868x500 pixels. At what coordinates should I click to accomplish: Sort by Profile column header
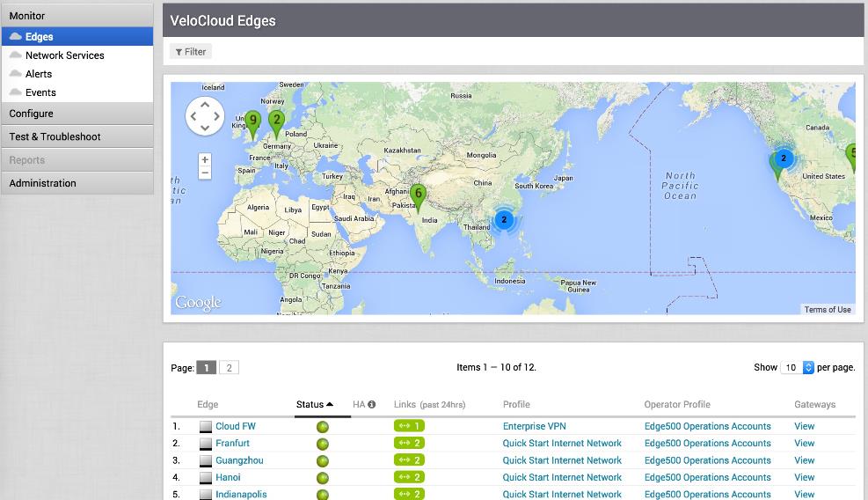tap(516, 405)
